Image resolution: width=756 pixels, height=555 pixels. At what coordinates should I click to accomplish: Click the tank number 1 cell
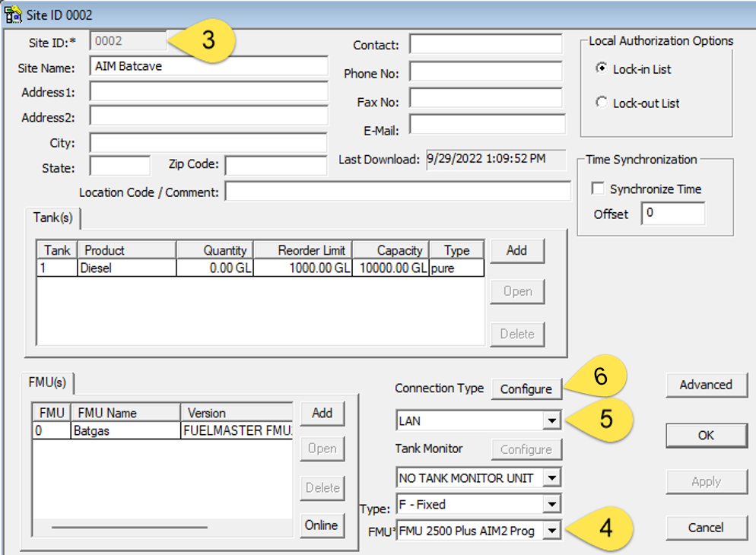pyautogui.click(x=57, y=268)
